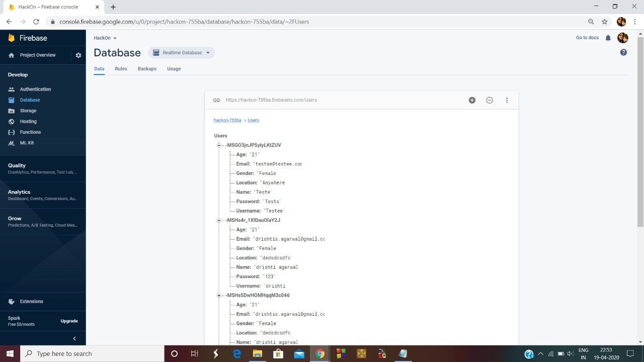Open a new Chrome tab
This screenshot has width=644, height=362.
113,7
